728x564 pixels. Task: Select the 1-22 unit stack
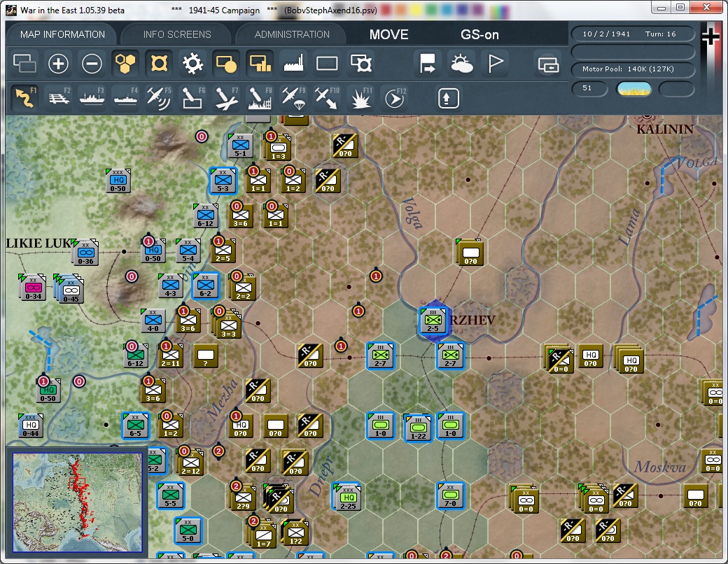point(417,427)
